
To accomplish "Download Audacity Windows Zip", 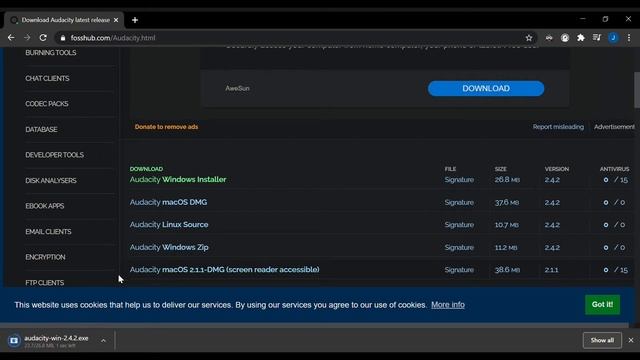I will [x=169, y=247].
